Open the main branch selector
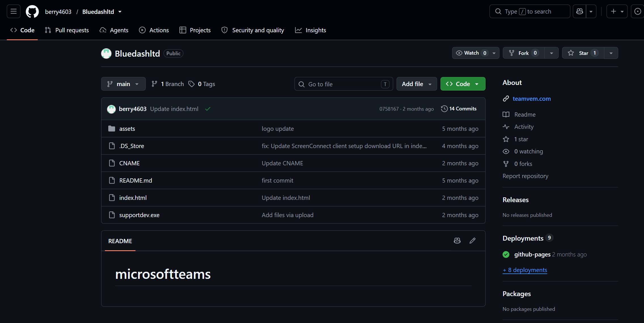This screenshot has height=323, width=644. pyautogui.click(x=123, y=84)
